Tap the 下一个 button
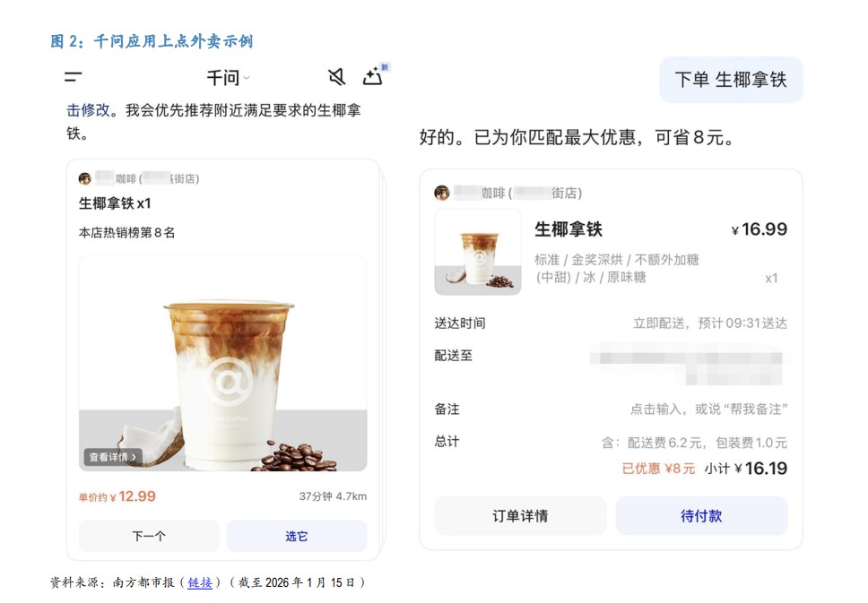Image resolution: width=868 pixels, height=603 pixels. point(149,536)
